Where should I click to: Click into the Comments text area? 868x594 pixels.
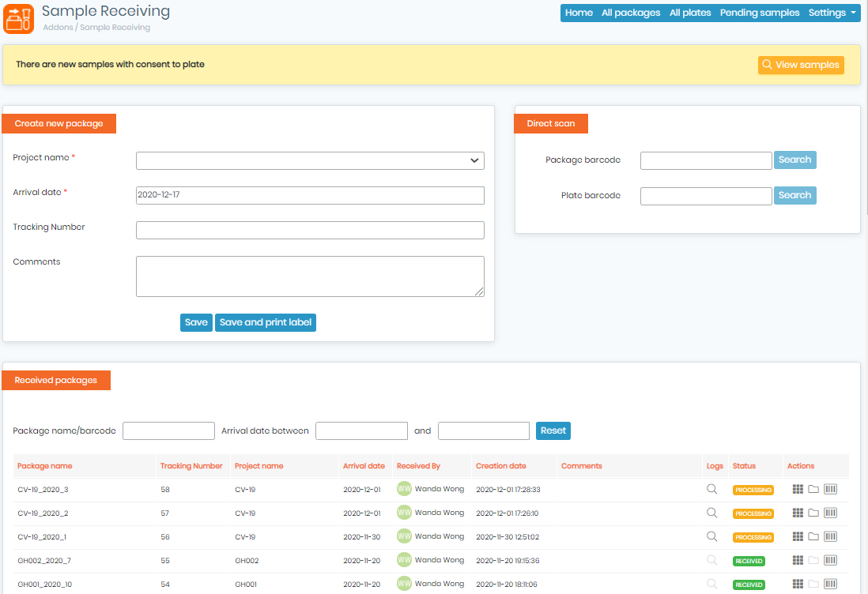[x=310, y=276]
